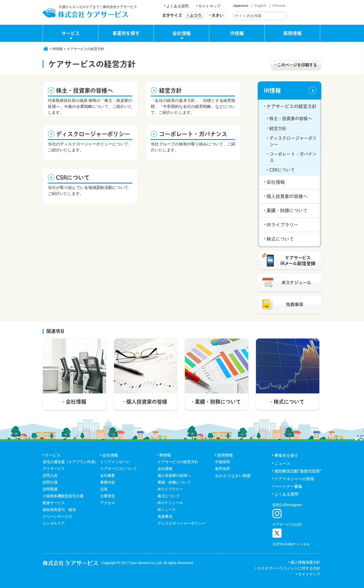Expand 業績・財務について in sidebar
364x588 pixels.
point(289,211)
